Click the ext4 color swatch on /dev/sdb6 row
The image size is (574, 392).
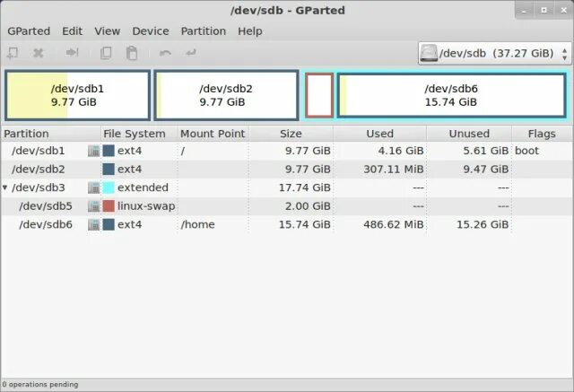click(109, 224)
